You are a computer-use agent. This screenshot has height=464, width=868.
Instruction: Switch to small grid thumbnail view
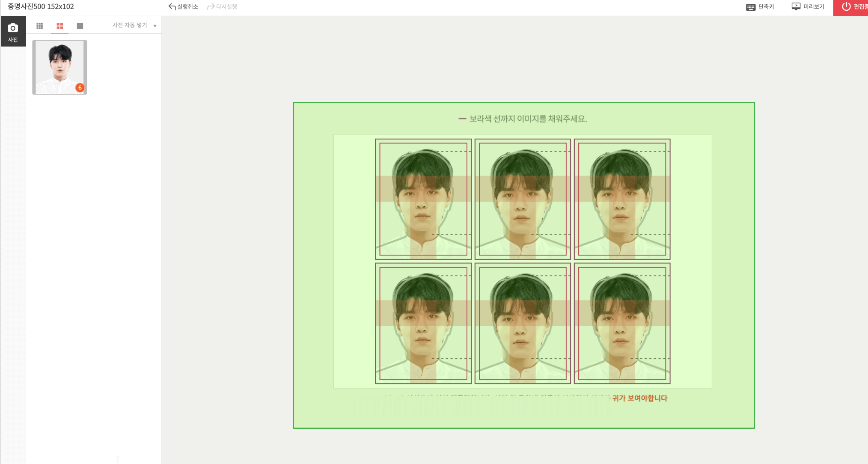40,26
